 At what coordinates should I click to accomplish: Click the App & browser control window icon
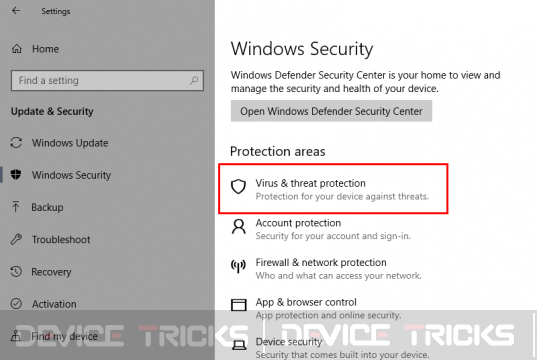(x=238, y=305)
